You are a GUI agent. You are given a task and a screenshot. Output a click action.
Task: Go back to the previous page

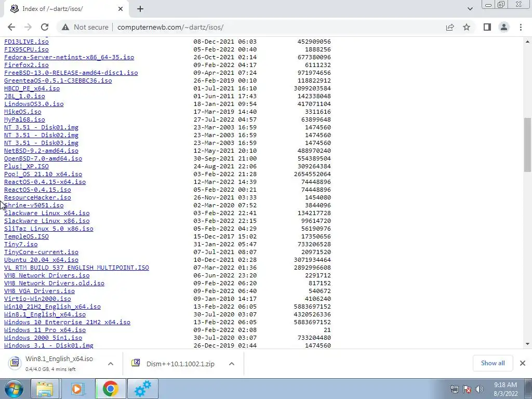(x=11, y=27)
